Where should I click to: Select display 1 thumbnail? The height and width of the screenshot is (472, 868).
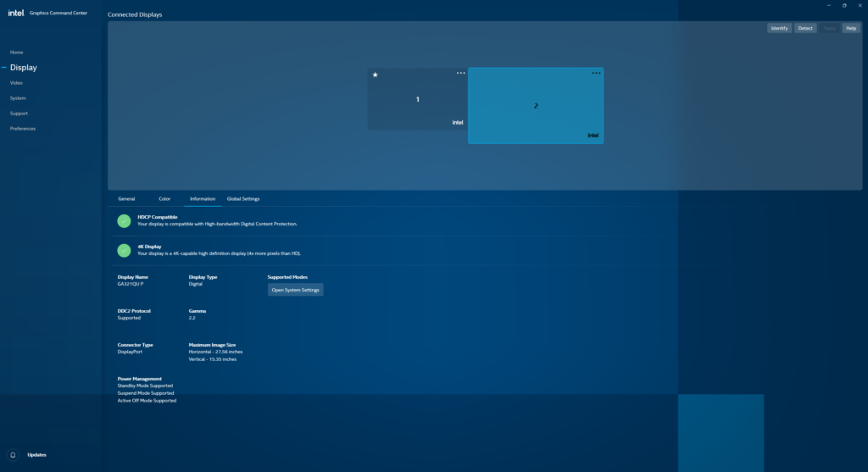click(x=417, y=99)
